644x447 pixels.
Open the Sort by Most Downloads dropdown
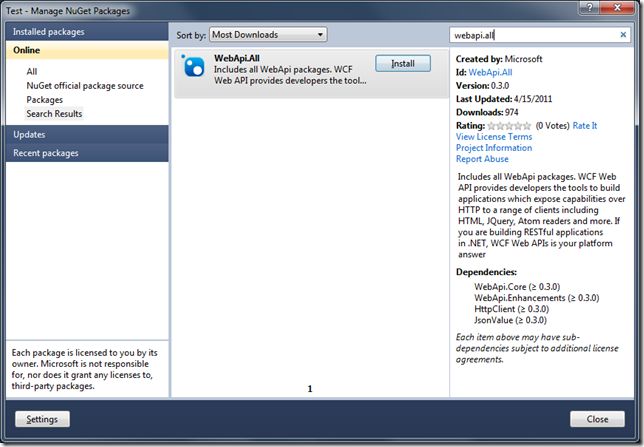pos(268,35)
